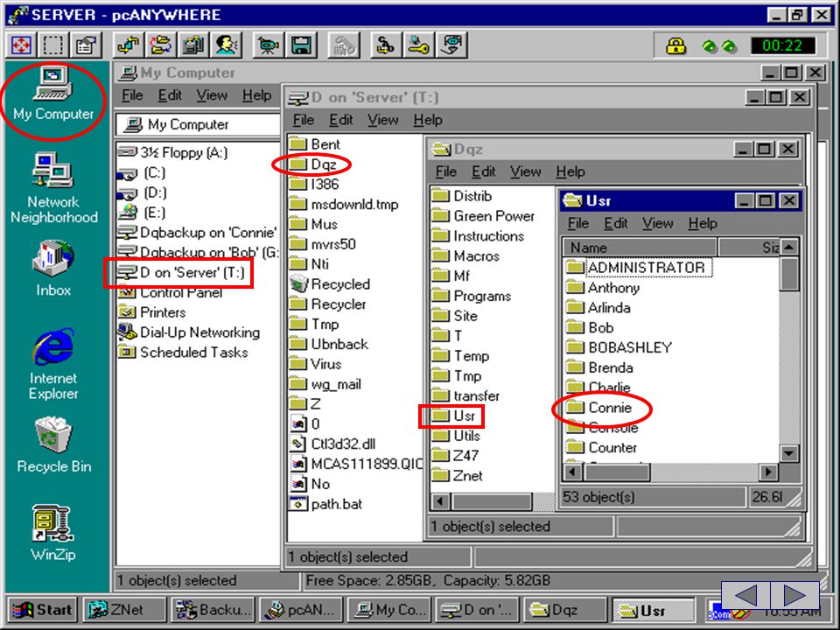Click the Start button
840x630 pixels.
(x=42, y=610)
